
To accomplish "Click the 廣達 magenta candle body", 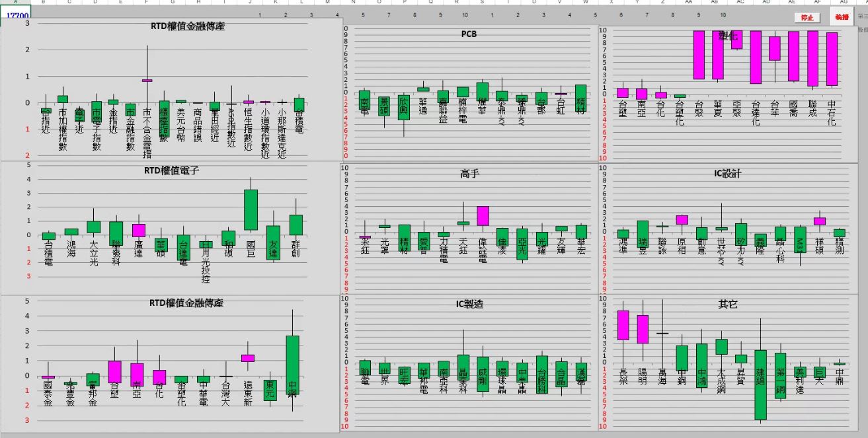I will click(x=138, y=231).
